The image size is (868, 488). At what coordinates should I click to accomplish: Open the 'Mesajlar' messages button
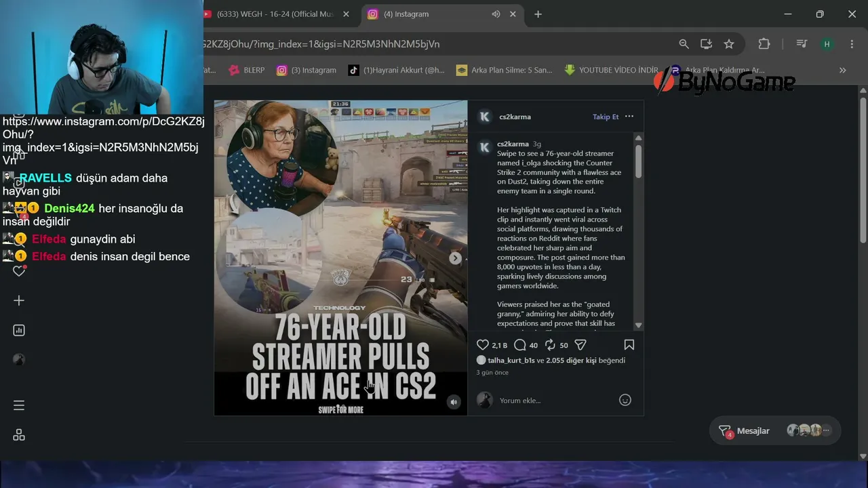[776, 430]
